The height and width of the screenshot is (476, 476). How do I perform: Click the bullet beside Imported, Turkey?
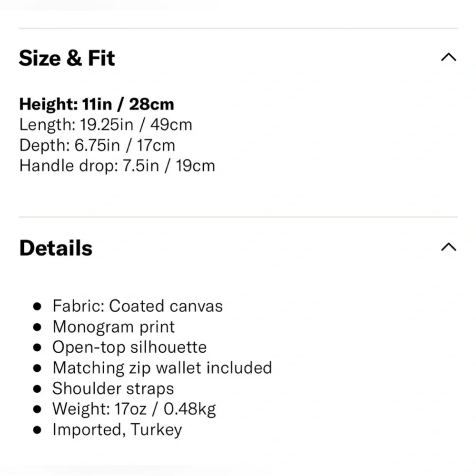coord(37,430)
